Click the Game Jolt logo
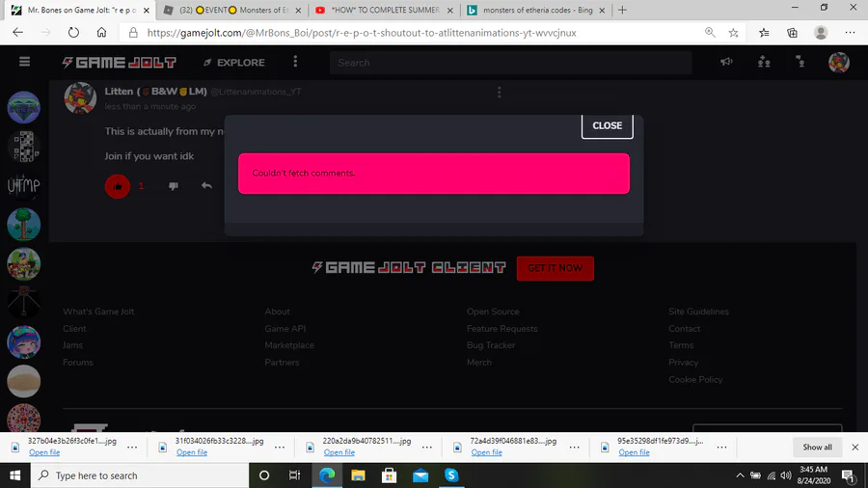Image resolution: width=868 pixels, height=488 pixels. coord(119,63)
